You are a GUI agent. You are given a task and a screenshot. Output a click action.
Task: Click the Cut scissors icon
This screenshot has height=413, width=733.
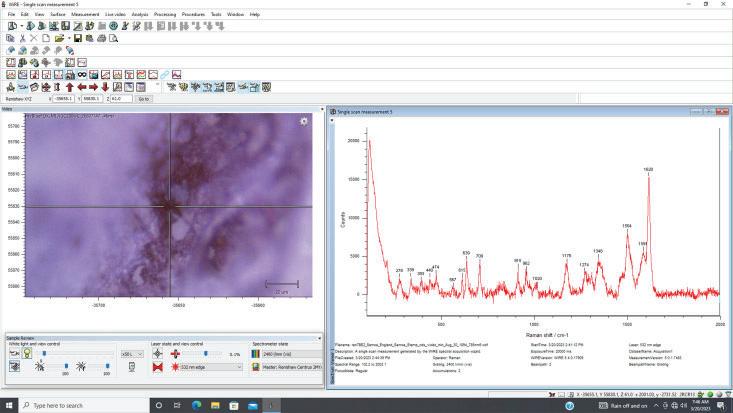(x=22, y=38)
